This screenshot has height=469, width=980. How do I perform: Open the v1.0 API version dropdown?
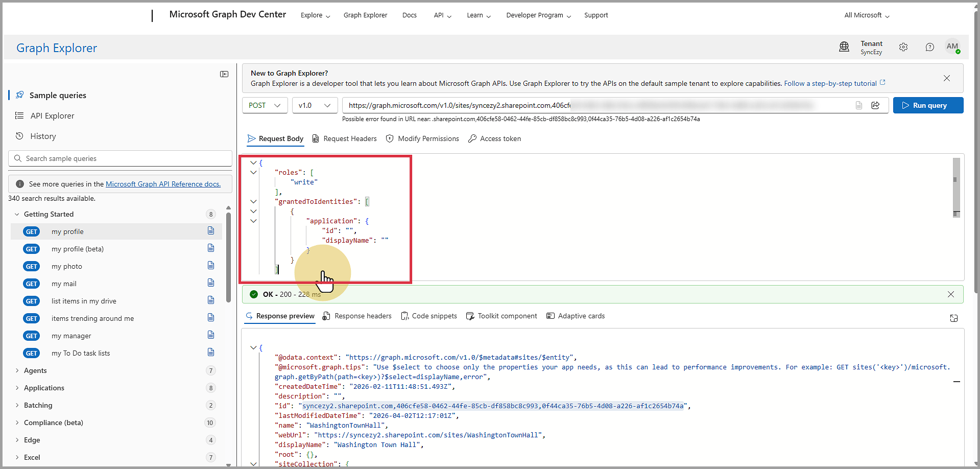tap(315, 105)
